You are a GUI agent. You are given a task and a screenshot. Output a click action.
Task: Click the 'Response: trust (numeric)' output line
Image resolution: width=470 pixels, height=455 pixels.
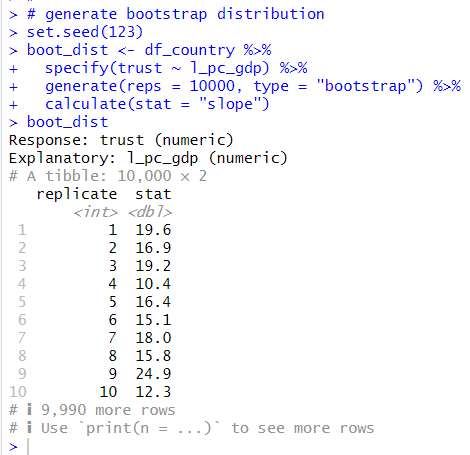pyautogui.click(x=121, y=140)
